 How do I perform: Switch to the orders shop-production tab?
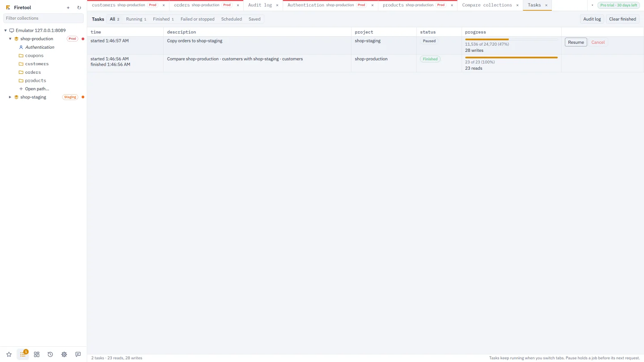(207, 5)
